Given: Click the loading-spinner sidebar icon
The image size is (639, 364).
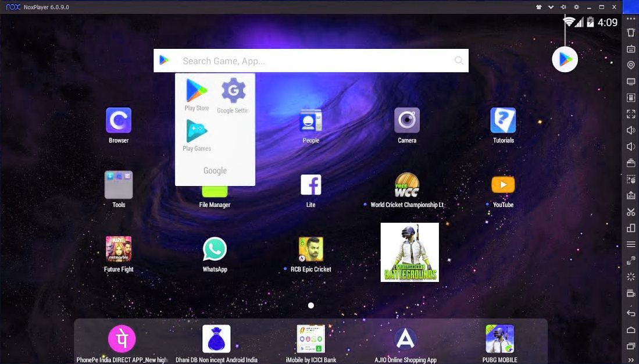Looking at the screenshot, I should 631,277.
